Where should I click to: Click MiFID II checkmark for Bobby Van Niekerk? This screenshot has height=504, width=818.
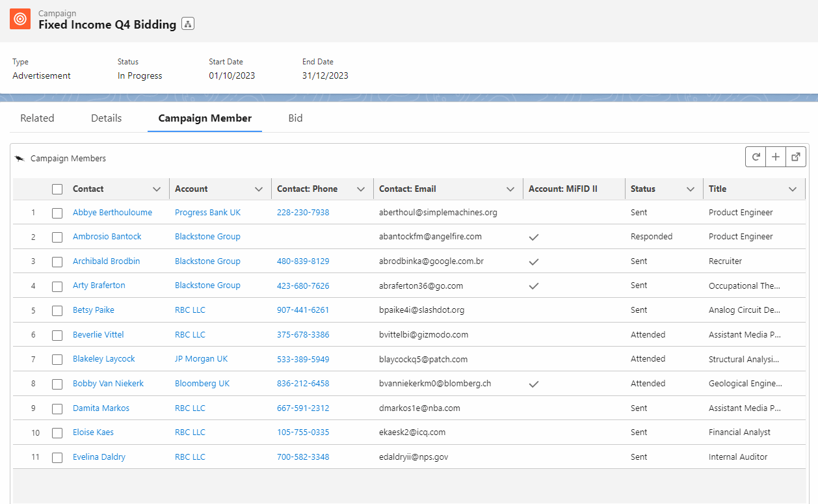(534, 384)
